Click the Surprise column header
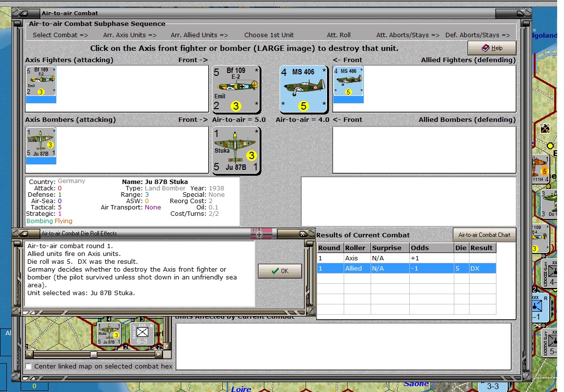Screen dimensions: 564x392 tap(390, 248)
